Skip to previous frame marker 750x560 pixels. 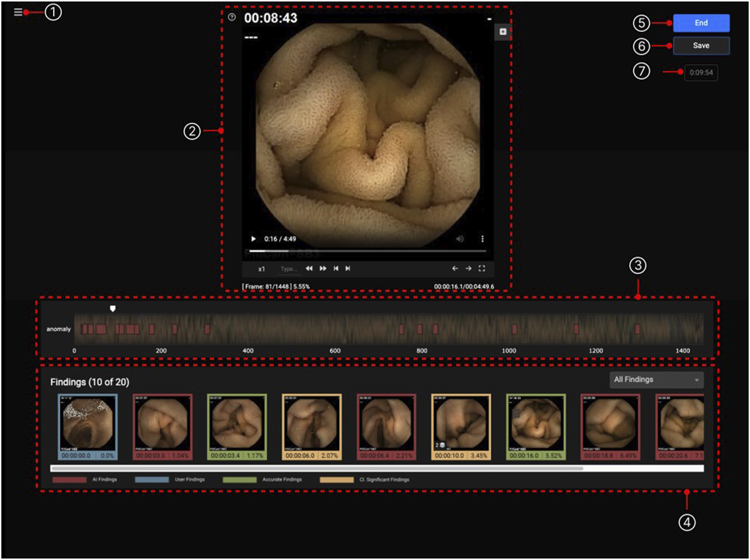(x=336, y=268)
